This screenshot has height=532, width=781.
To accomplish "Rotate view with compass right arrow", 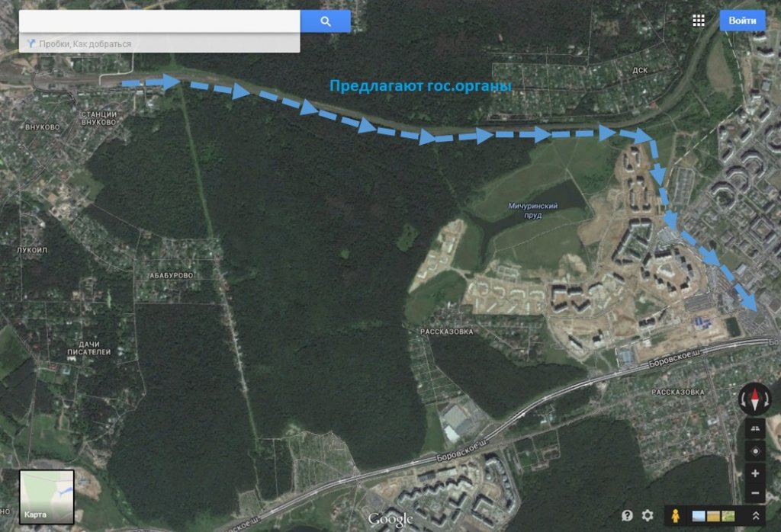I will [766, 399].
